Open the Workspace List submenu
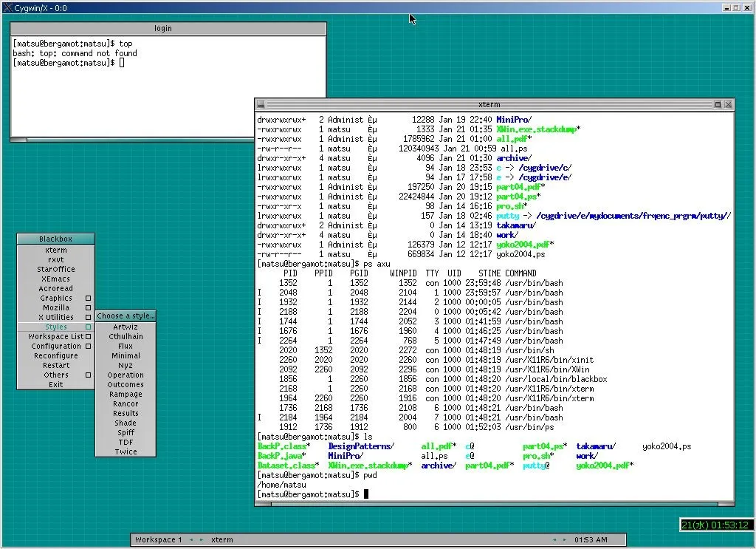756x549 pixels. [56, 337]
